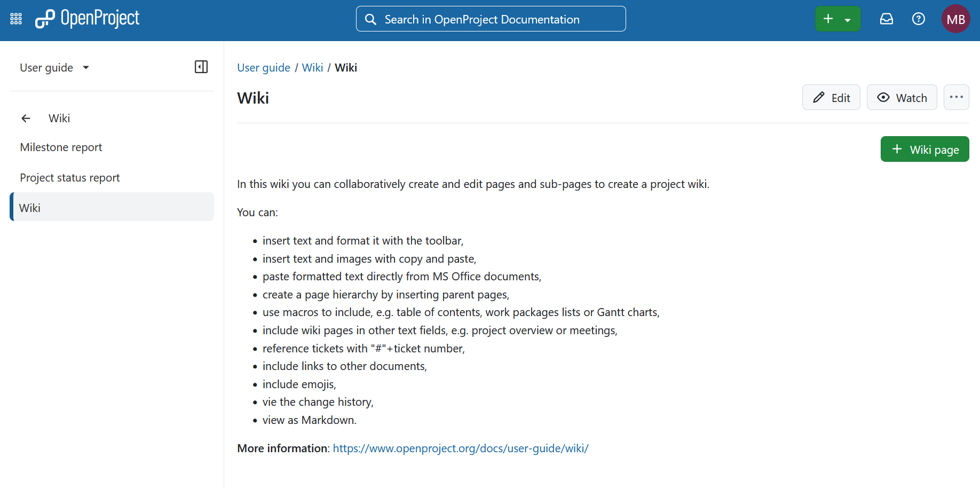Select the highlighted Wiki sidebar item
The height and width of the screenshot is (488, 980).
(112, 207)
